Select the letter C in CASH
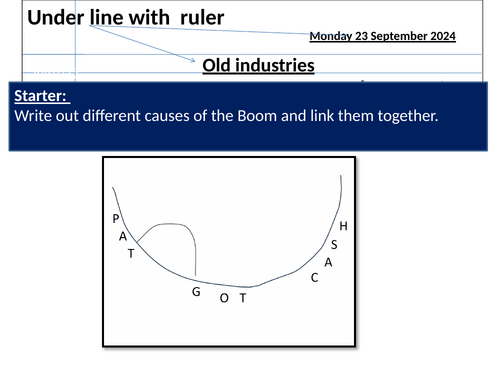This screenshot has width=500, height=375. click(x=314, y=278)
